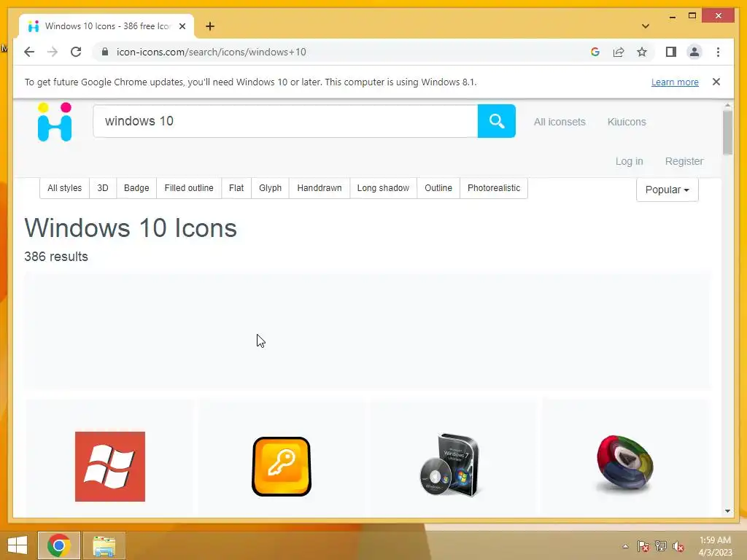Filter by Long shadow style

tap(383, 188)
